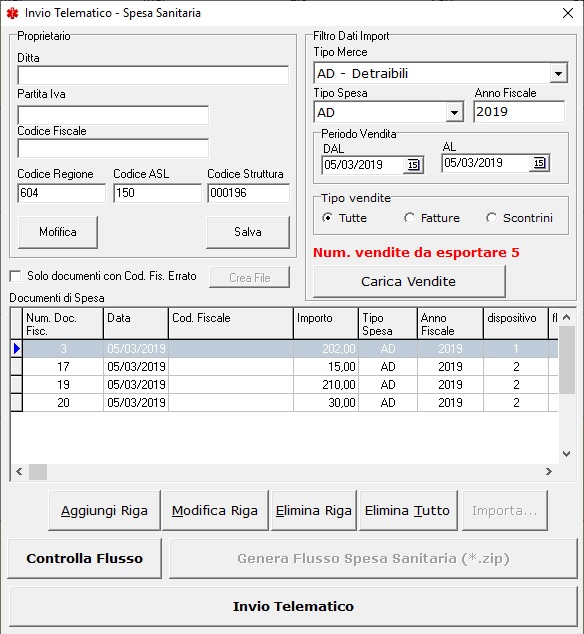Image resolution: width=584 pixels, height=634 pixels.
Task: Expand the Tipo Merce dropdown
Action: [559, 74]
